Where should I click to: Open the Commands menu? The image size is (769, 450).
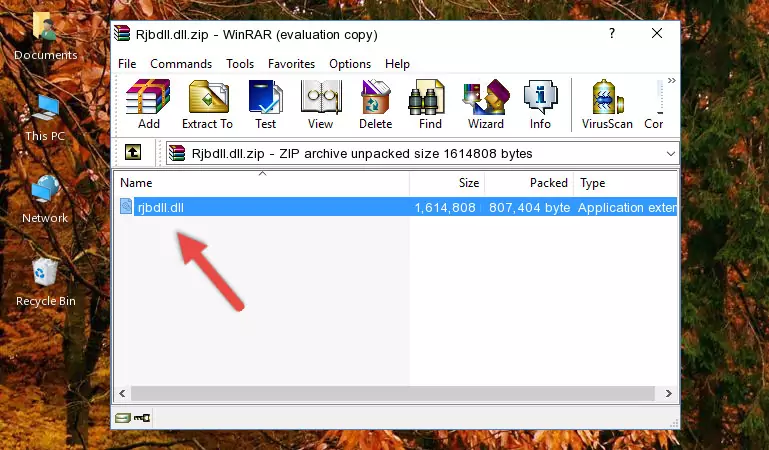point(181,64)
